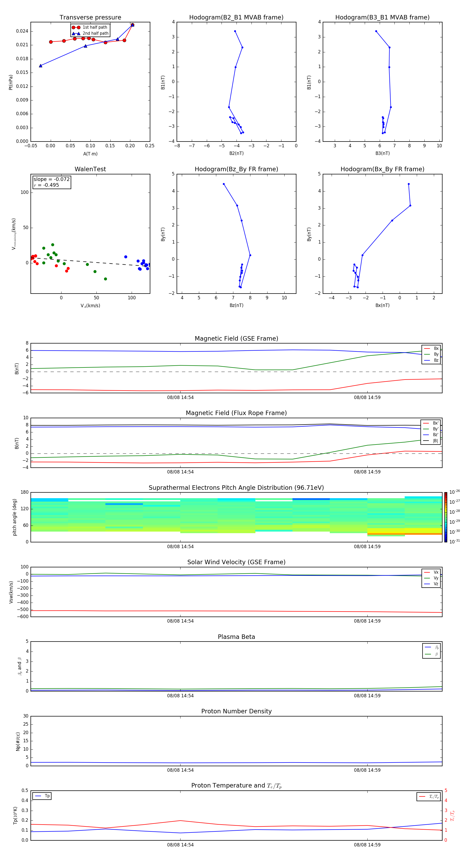Click the "Bx'" legend entry in Flux Rope plot
The height and width of the screenshot is (868, 473).
coord(431,423)
